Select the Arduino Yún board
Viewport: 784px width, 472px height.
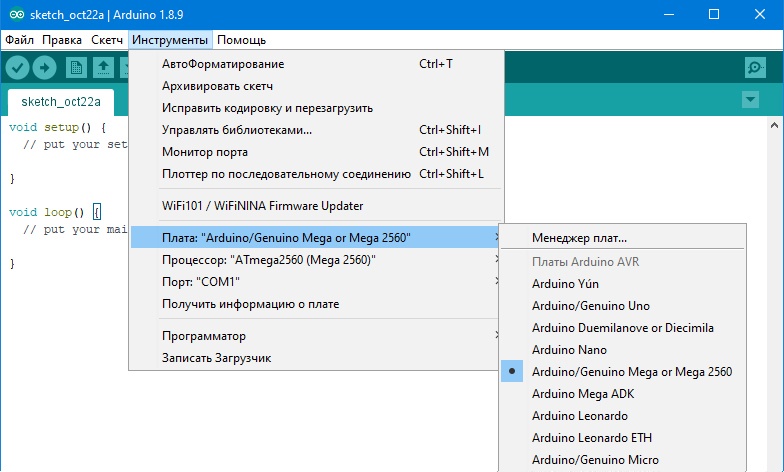(x=622, y=284)
